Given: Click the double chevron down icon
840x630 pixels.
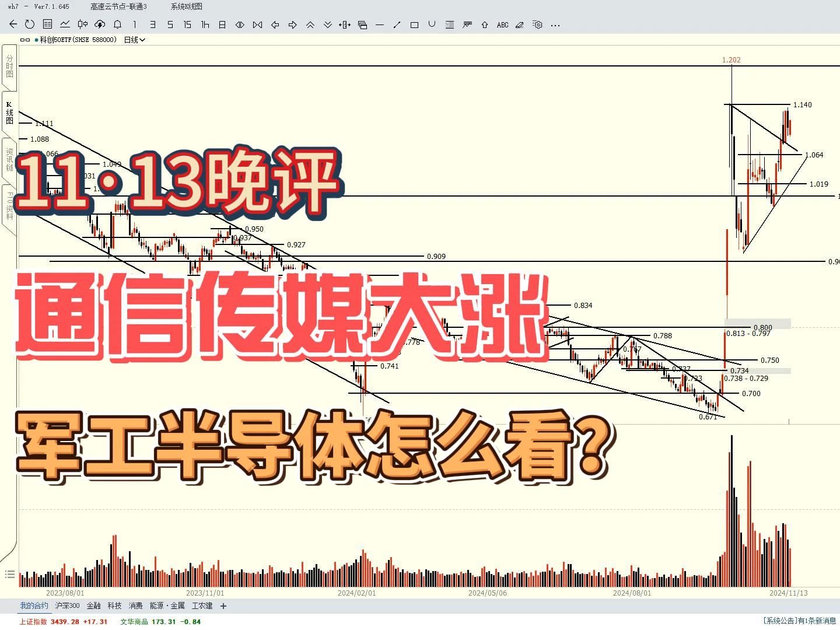Looking at the screenshot, I should 328,24.
